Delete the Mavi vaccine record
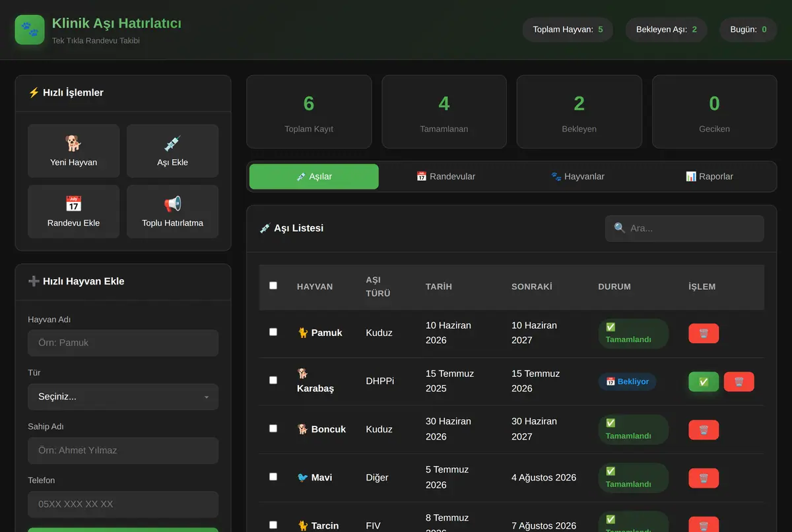Screen dimensions: 792x532 point(704,478)
